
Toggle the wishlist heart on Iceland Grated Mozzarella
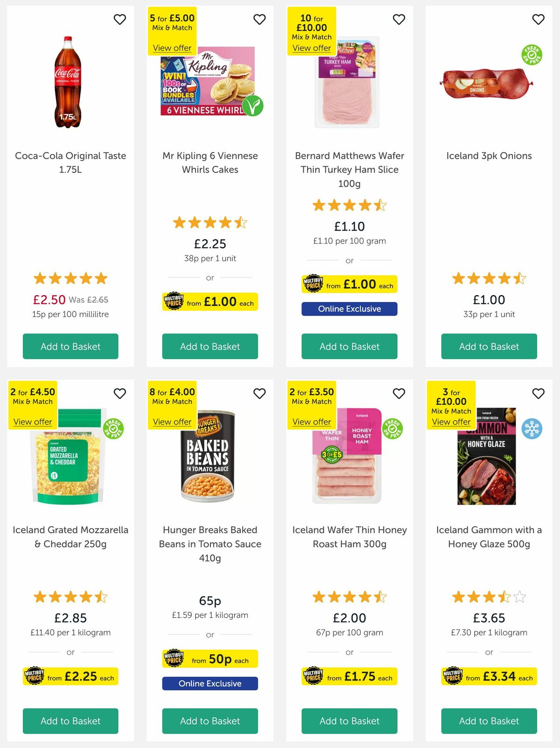tap(120, 394)
